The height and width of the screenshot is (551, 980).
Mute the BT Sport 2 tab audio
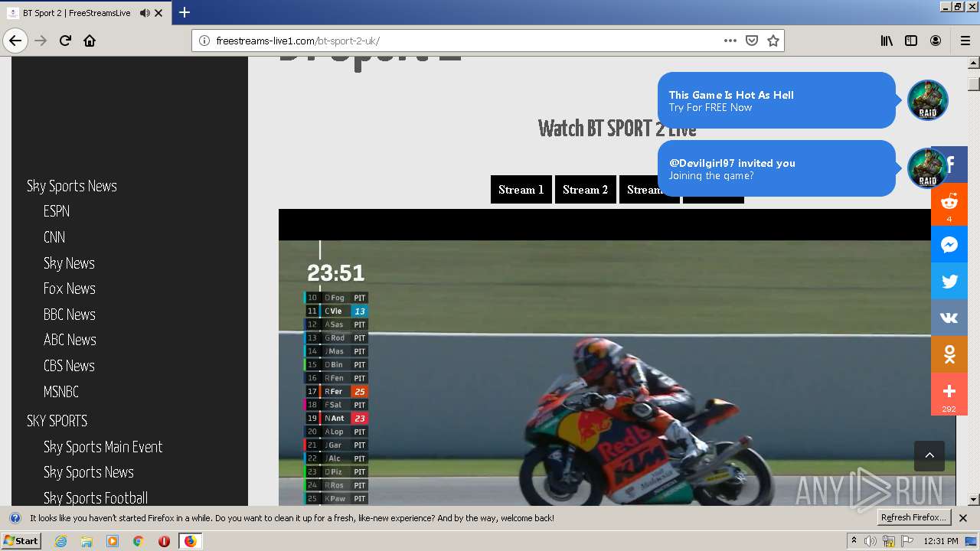tap(145, 13)
